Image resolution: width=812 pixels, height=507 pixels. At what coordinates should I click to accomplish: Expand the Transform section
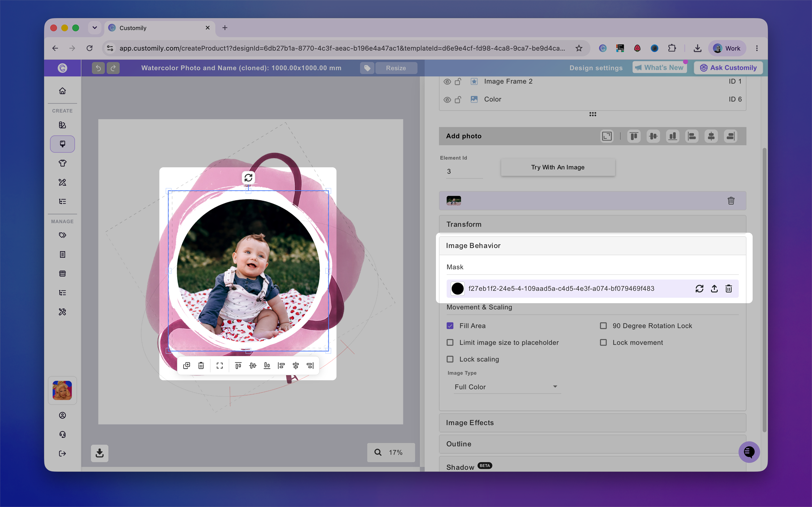[x=592, y=224]
